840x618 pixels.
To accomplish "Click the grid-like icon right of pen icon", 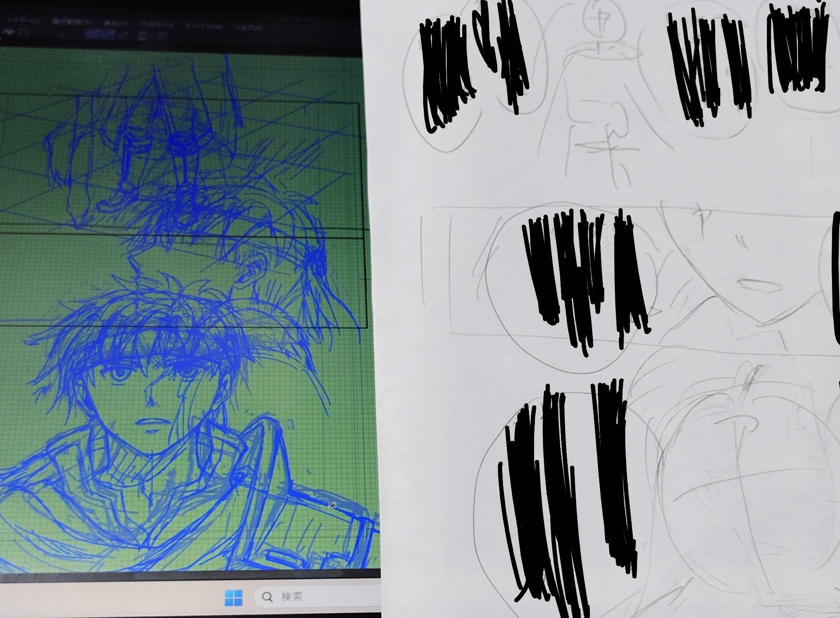I will pyautogui.click(x=143, y=36).
